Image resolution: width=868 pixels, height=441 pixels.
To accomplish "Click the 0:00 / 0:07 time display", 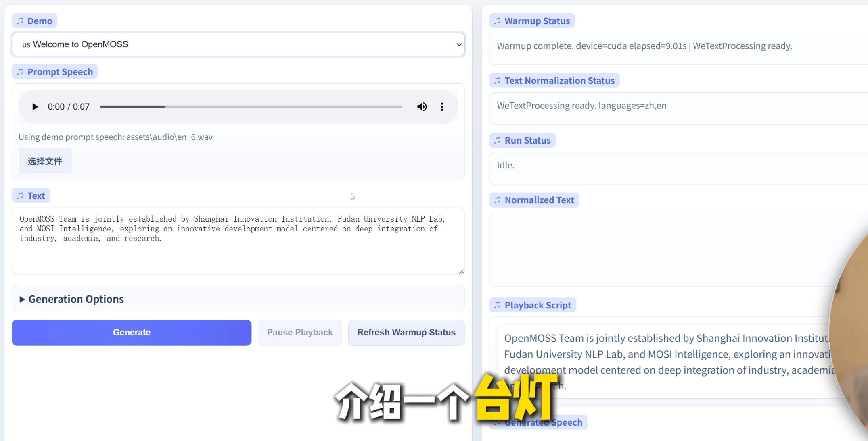I will coord(69,107).
